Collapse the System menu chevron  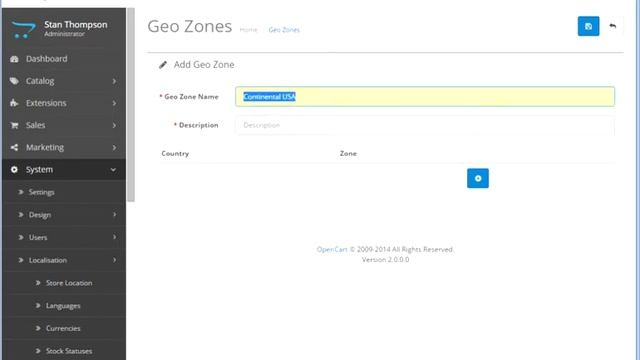[x=113, y=170]
